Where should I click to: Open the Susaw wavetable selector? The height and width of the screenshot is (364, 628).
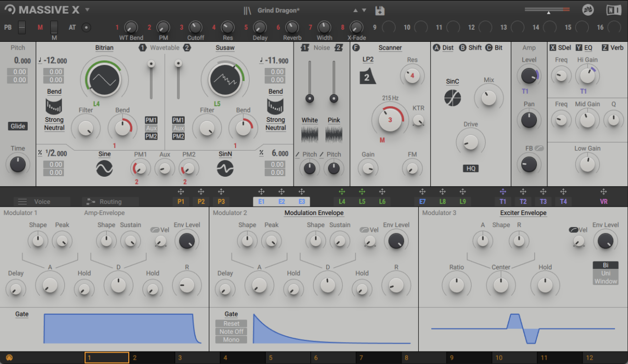pos(225,48)
